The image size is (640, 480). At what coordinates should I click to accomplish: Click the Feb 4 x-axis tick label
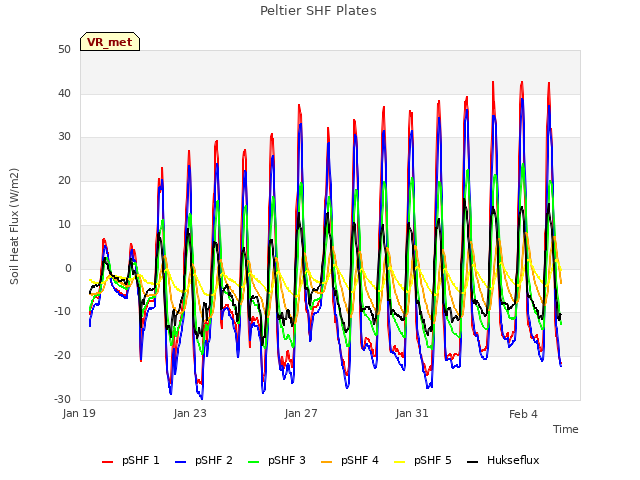523,414
